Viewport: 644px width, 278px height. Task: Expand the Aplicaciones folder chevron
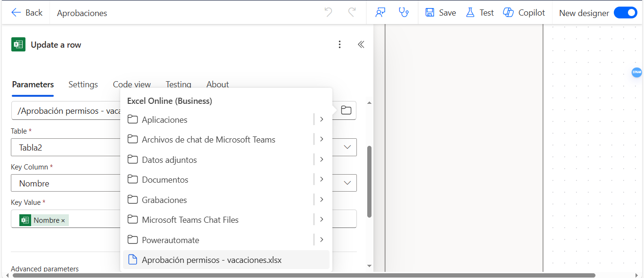click(322, 119)
